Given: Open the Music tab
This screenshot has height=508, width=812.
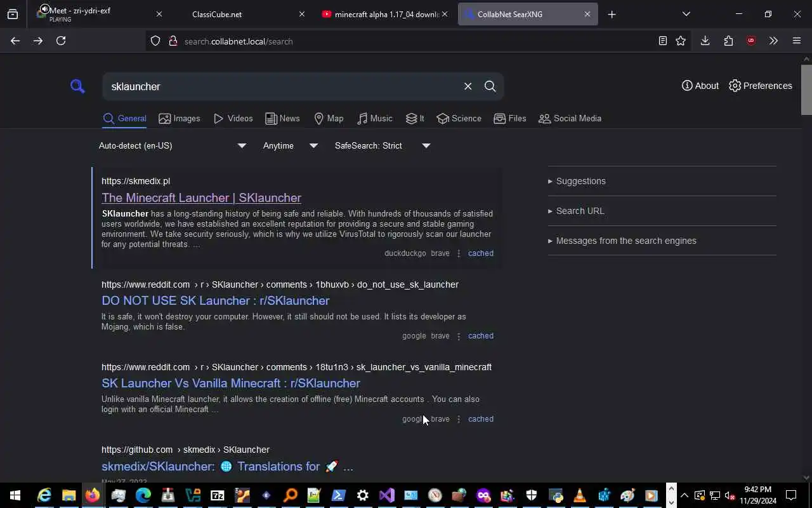Looking at the screenshot, I should tap(374, 119).
